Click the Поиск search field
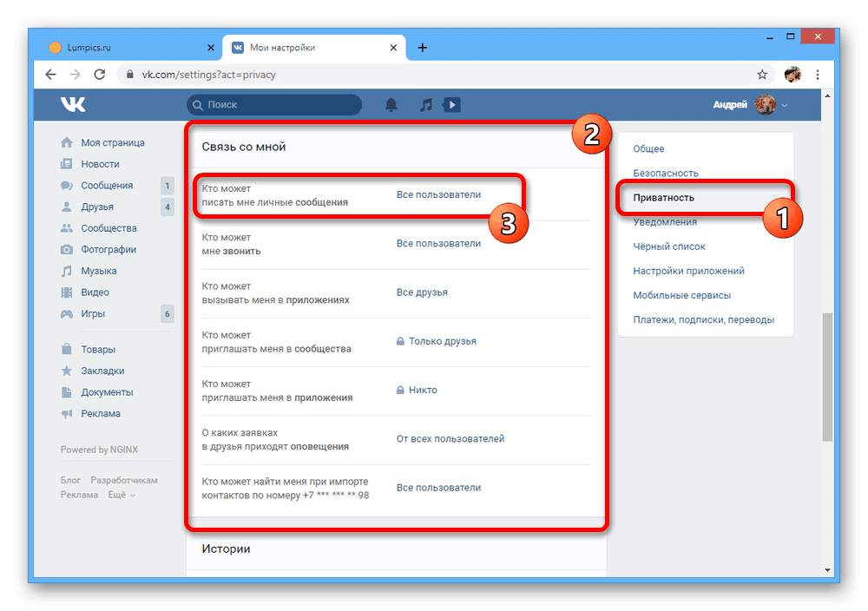The image size is (868, 611). (x=274, y=105)
